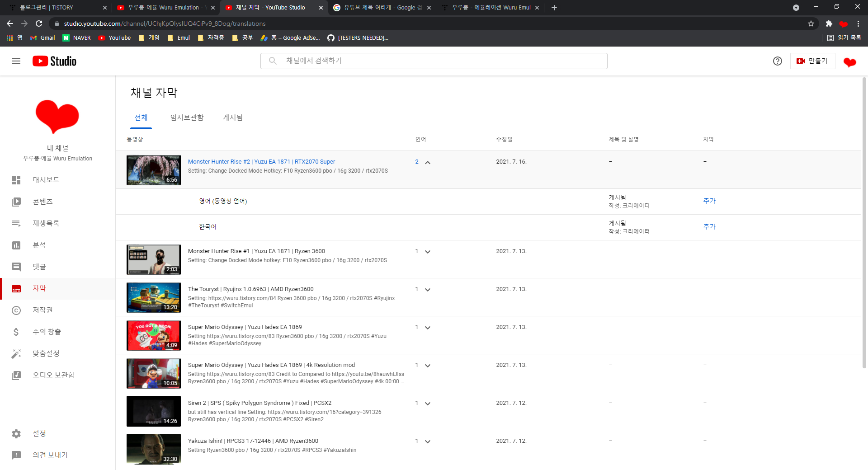
Task: Expand languages for Super Mario Odyssey Hades EA 1869
Action: 428,328
